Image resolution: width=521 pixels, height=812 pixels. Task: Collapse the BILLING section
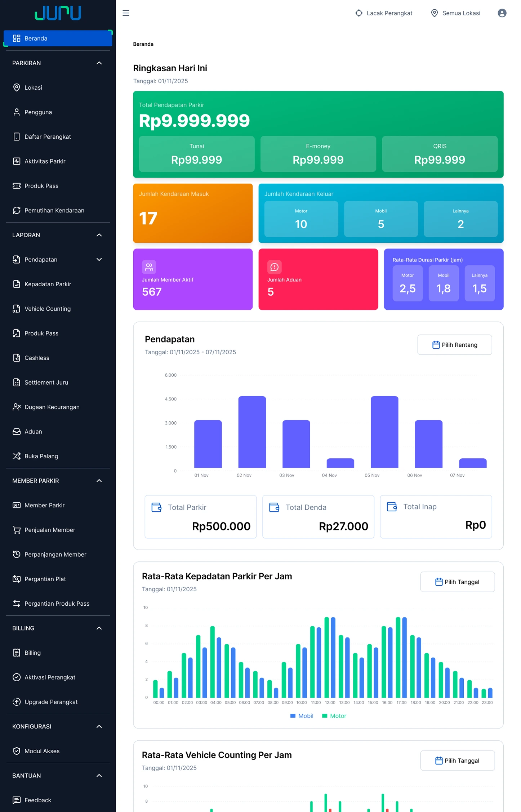pyautogui.click(x=99, y=628)
